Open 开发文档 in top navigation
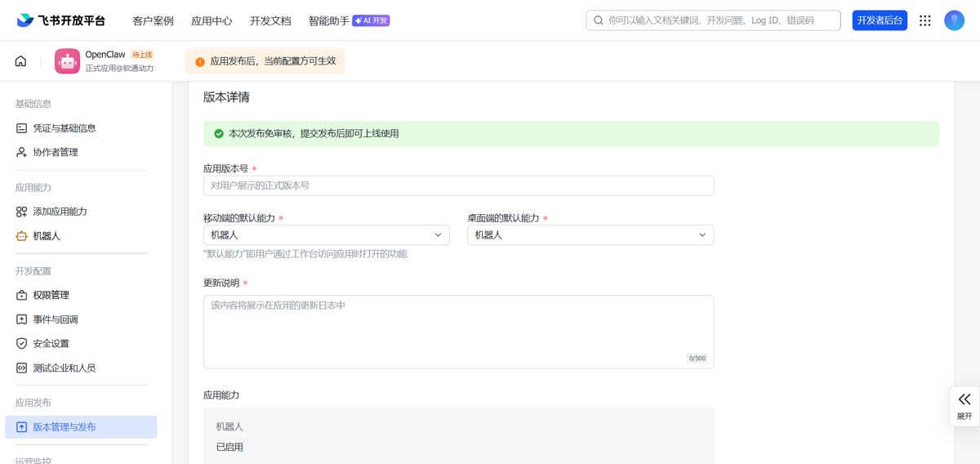The image size is (980, 464). click(x=270, y=21)
